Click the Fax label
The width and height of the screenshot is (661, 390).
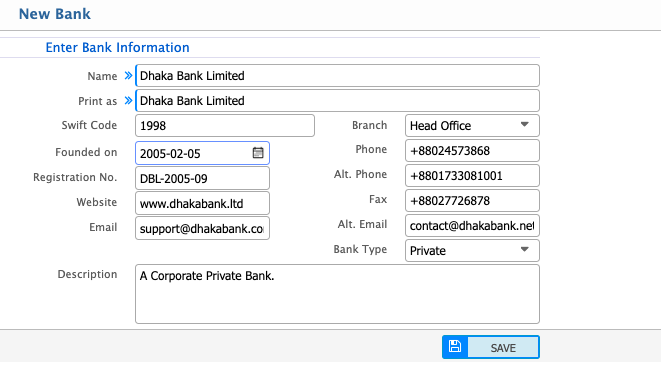click(378, 199)
